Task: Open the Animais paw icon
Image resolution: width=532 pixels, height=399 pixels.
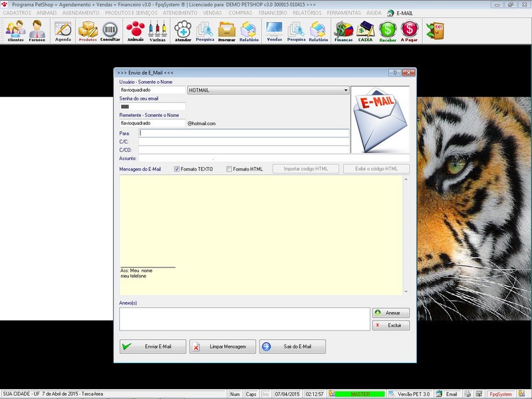Action: [x=136, y=31]
